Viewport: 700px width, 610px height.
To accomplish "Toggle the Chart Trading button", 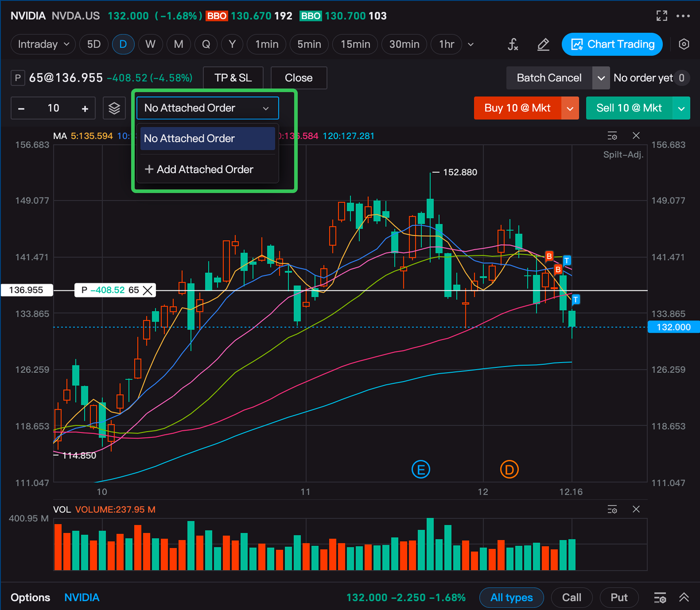I will pyautogui.click(x=612, y=44).
